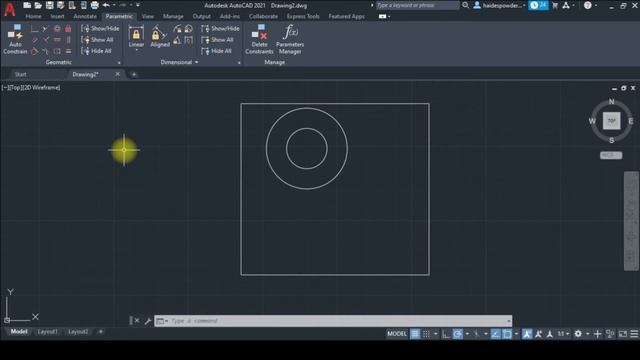Click the keyword search box
Viewport: 640px width, 360px height.
point(417,5)
